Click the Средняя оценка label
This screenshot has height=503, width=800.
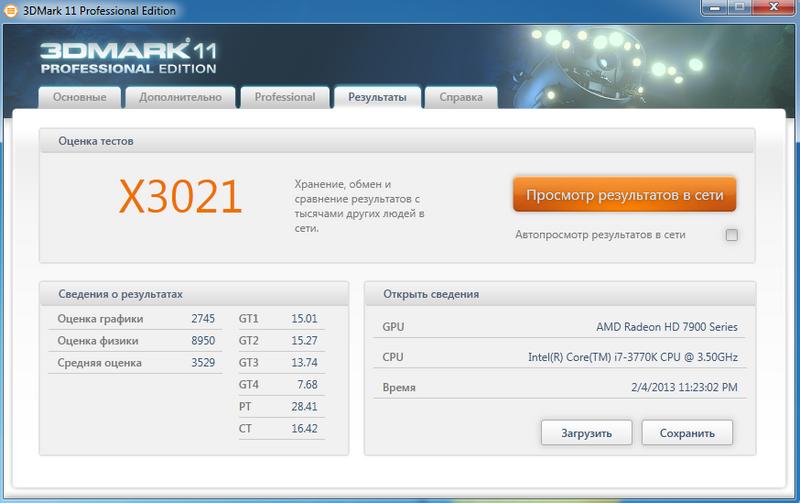[x=99, y=363]
